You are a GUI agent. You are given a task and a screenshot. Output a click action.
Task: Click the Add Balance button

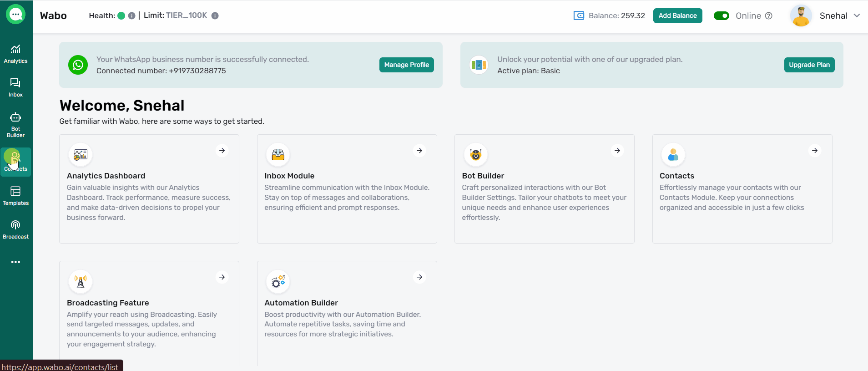coord(677,15)
